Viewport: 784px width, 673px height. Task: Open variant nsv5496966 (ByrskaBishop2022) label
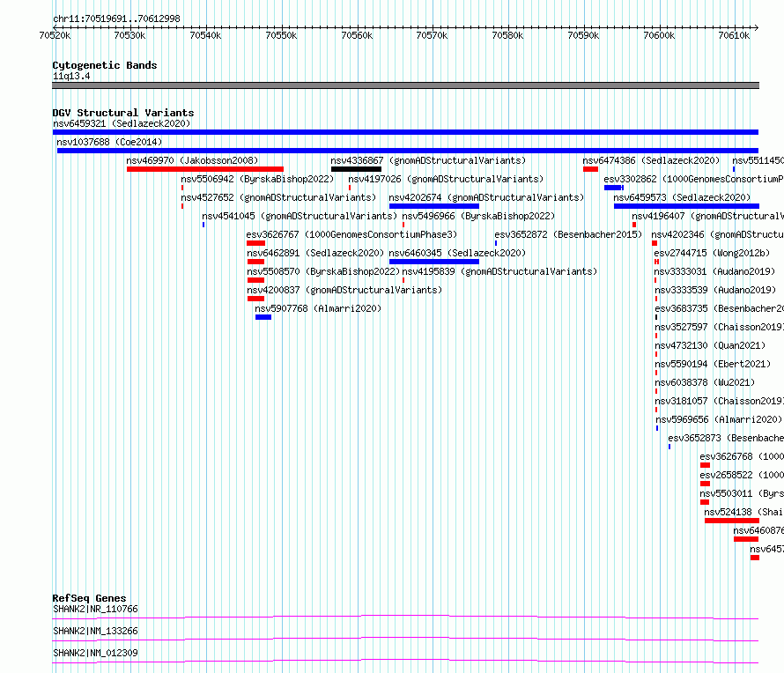(x=478, y=216)
